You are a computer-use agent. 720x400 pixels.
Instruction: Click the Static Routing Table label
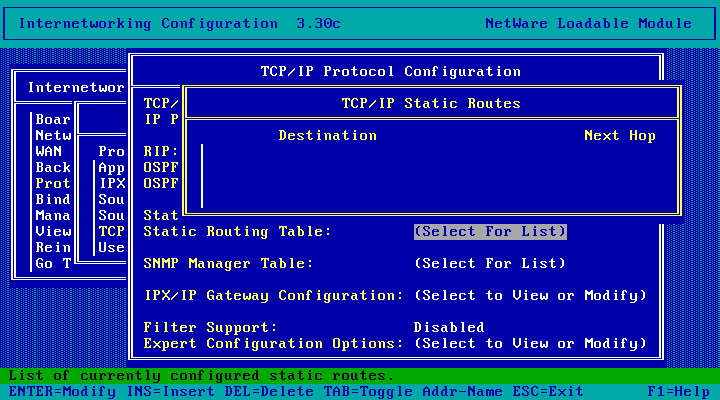click(x=237, y=231)
